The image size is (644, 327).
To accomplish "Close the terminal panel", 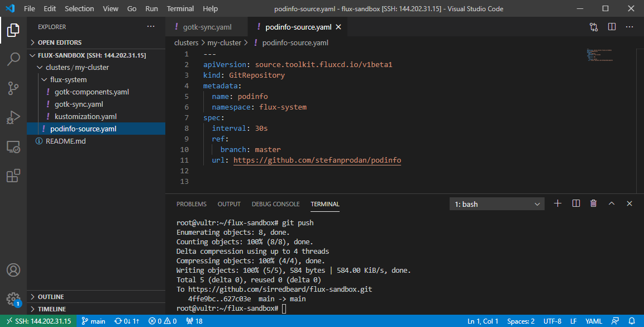I will pos(629,203).
